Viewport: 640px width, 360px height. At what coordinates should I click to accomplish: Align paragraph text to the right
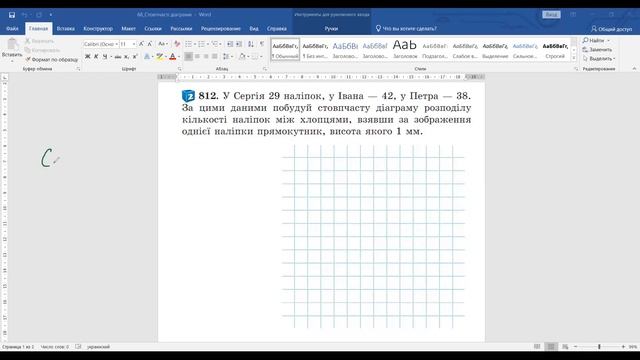tap(206, 56)
